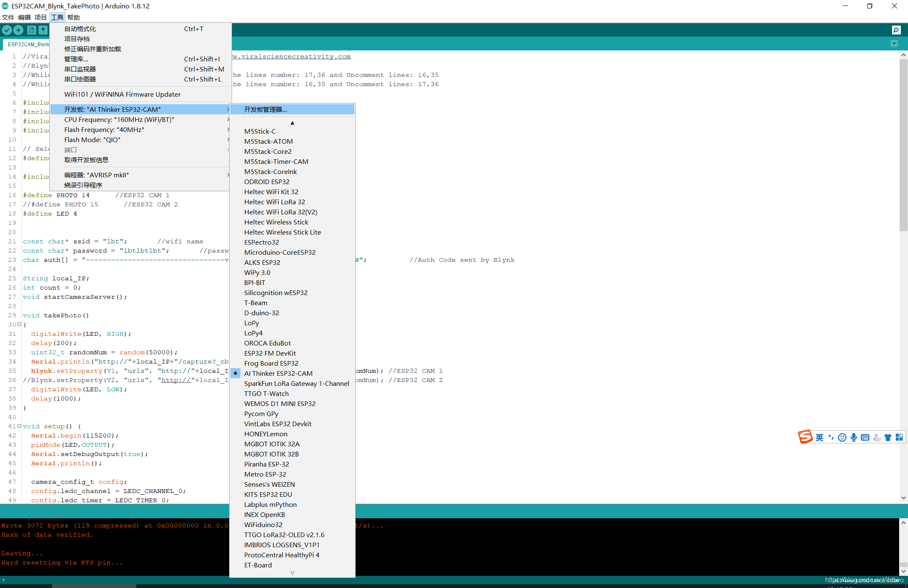Select the AI Thinker ESP32-CAM board radio
Image resolution: width=908 pixels, height=588 pixels.
pyautogui.click(x=235, y=373)
